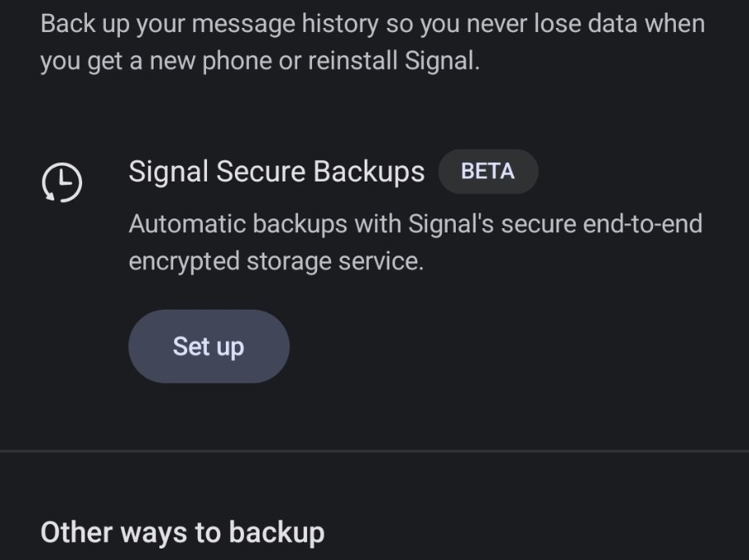Select the Other ways to backup section header

coord(182,532)
